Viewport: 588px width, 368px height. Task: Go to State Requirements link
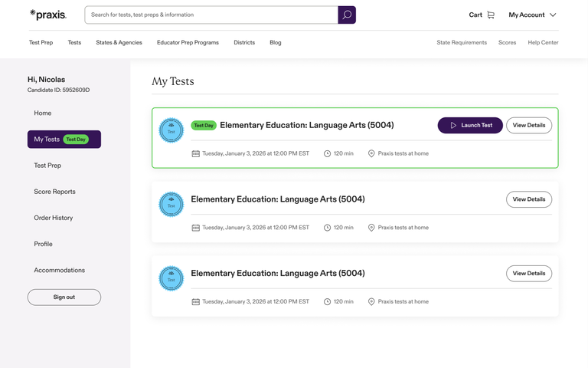(x=462, y=42)
